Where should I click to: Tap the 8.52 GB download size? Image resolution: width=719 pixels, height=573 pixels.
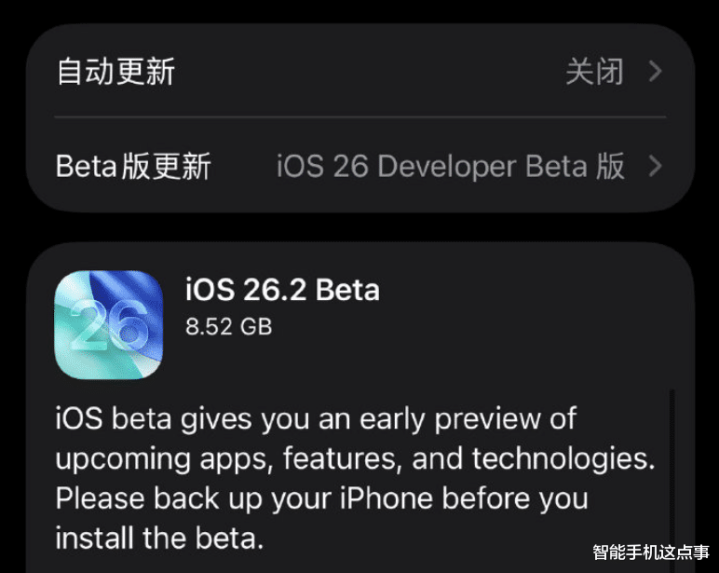(228, 326)
